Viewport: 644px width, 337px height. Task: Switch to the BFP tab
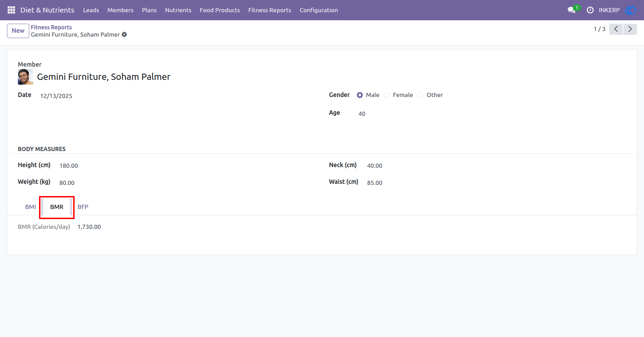click(x=83, y=207)
